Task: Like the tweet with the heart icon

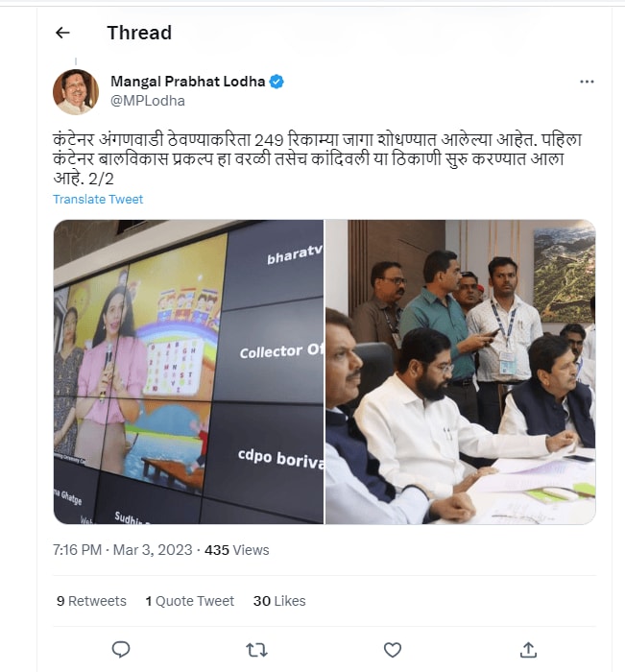Action: (393, 650)
